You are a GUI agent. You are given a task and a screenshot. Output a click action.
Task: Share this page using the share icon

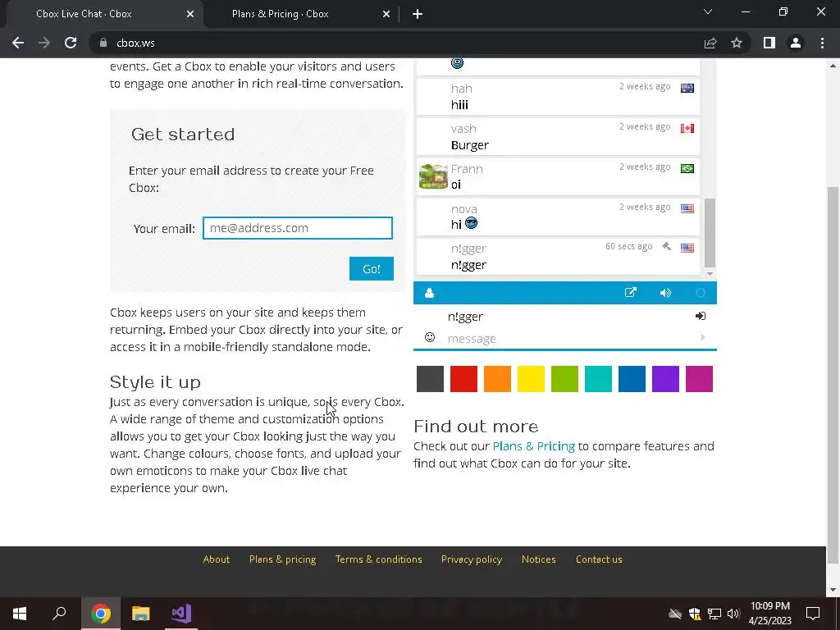click(x=710, y=43)
